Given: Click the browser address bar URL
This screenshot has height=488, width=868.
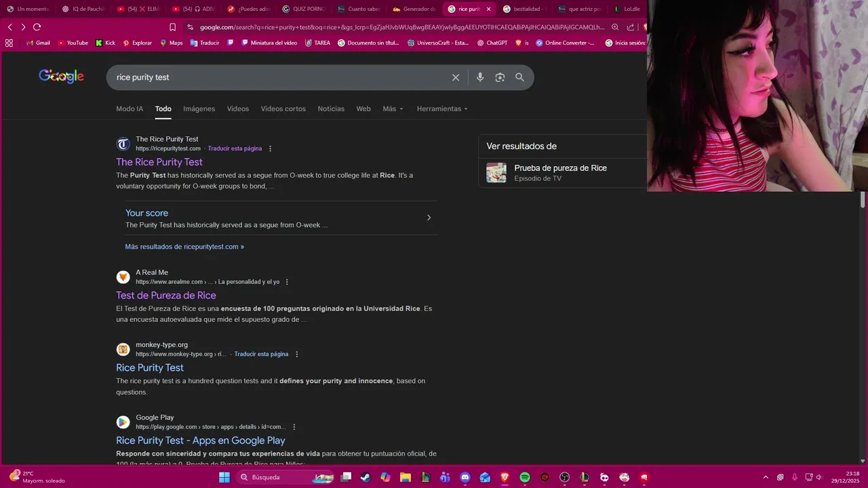Looking at the screenshot, I should tap(401, 27).
